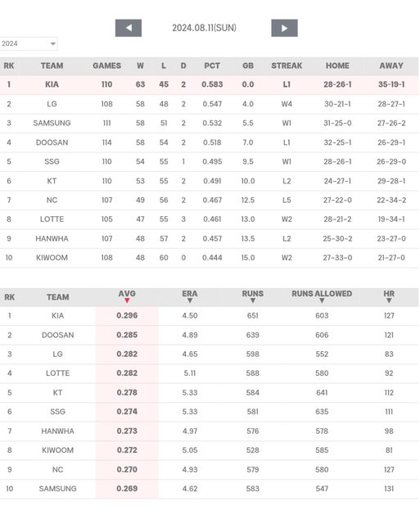Screen dimensions: 420x524
Task: Sort stats by AVG arrow
Action: pyautogui.click(x=127, y=300)
